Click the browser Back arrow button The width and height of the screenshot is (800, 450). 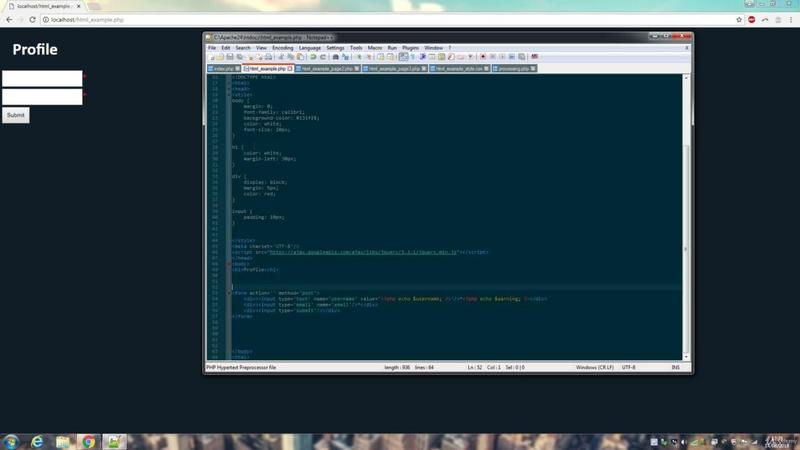coord(9,19)
